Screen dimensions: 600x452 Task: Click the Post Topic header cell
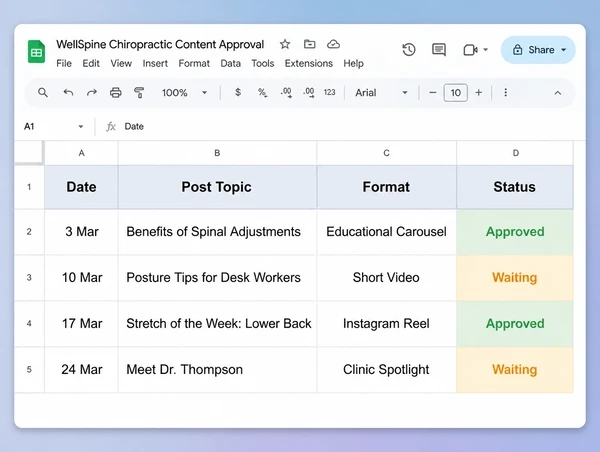tap(217, 187)
